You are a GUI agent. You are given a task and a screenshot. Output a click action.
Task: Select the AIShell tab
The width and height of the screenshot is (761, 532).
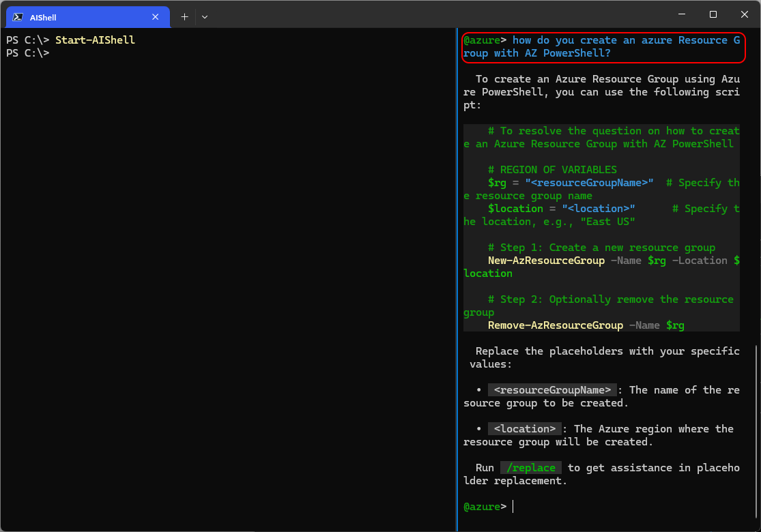tap(87, 17)
